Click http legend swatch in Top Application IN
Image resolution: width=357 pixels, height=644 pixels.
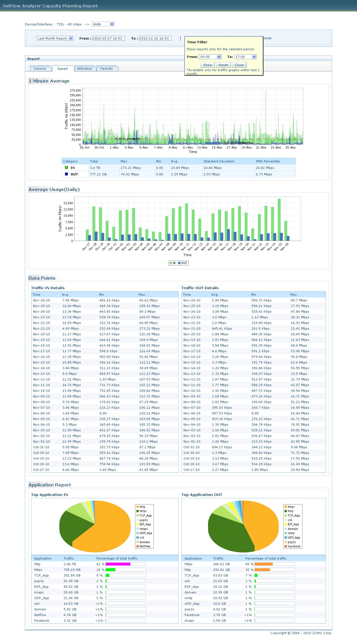click(138, 507)
